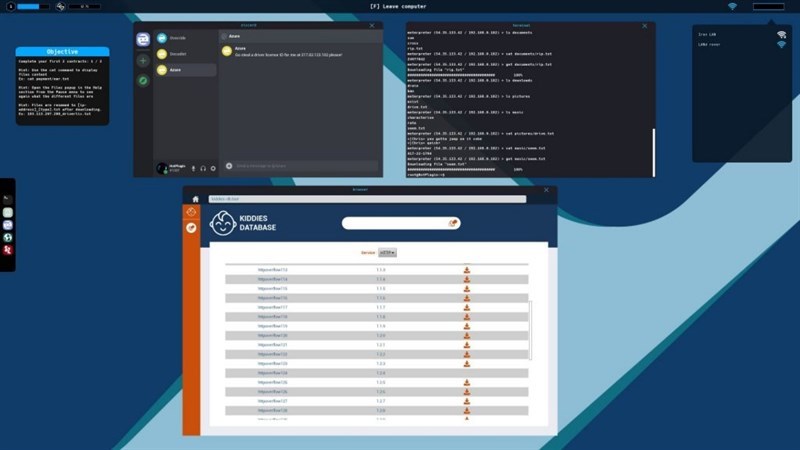Open first bookmark in browser orange sidebar

[191, 212]
